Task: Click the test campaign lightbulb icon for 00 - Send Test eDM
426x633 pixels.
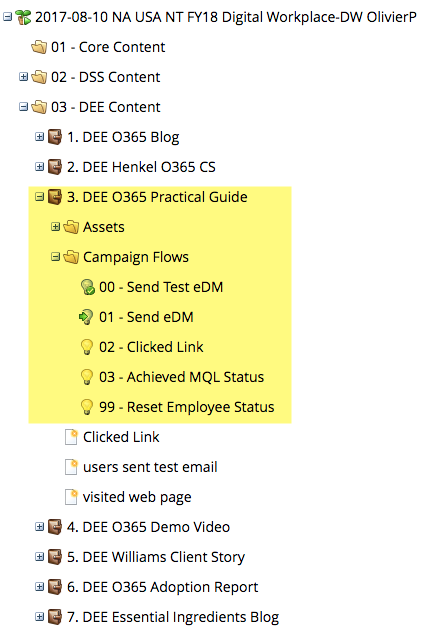Action: point(87,287)
